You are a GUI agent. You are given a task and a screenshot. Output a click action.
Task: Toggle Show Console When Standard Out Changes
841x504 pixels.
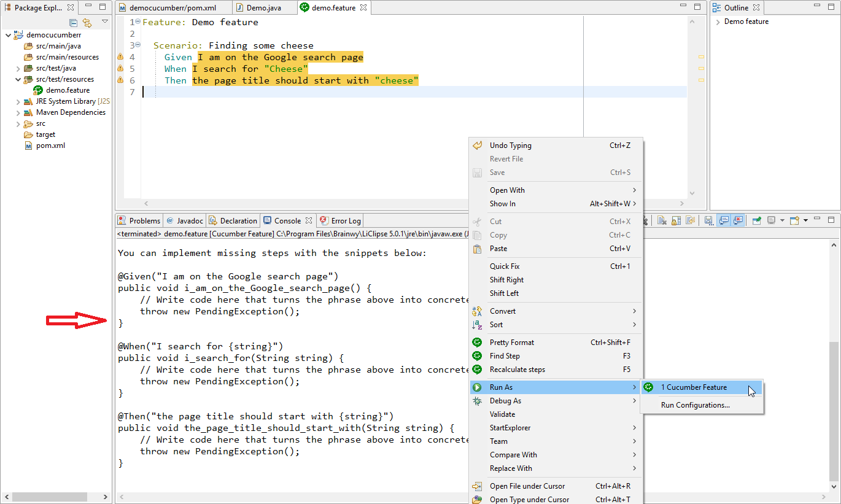pos(723,220)
